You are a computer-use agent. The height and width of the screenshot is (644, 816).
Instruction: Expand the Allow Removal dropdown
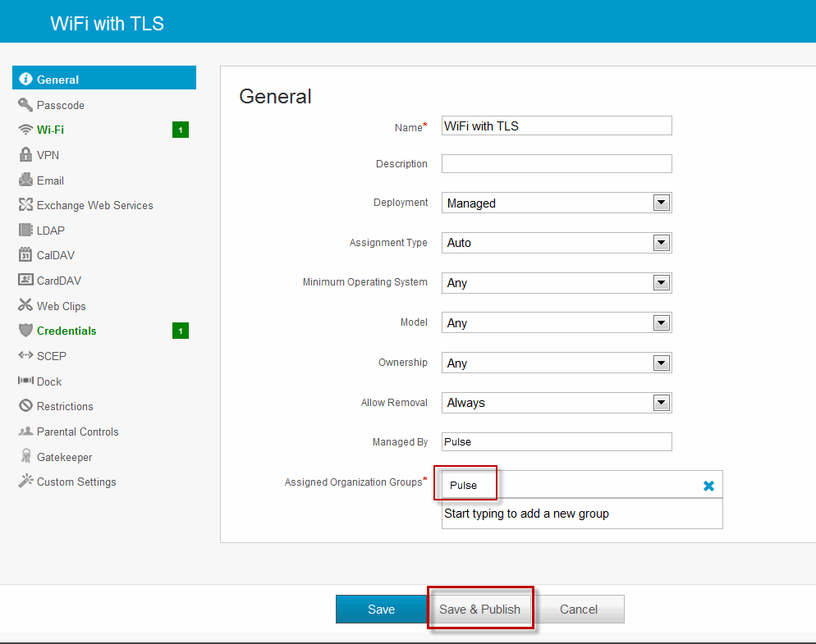661,403
